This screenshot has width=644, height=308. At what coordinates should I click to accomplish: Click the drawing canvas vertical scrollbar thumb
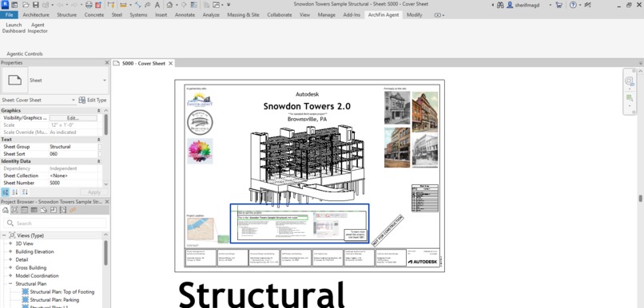point(640,199)
